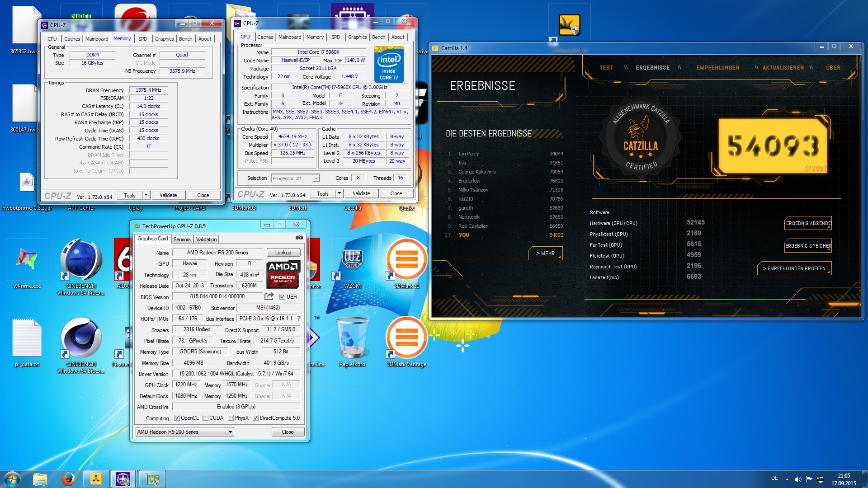This screenshot has height=488, width=868.
Task: Click Validate in CPU-Z Memory window
Action: point(168,195)
